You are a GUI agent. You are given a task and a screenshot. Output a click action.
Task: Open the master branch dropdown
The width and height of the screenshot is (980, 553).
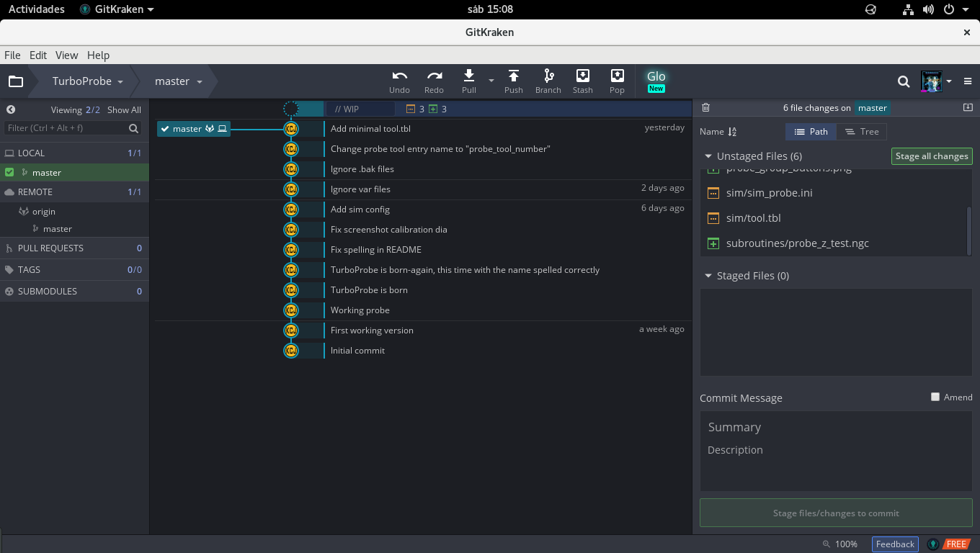tap(179, 81)
